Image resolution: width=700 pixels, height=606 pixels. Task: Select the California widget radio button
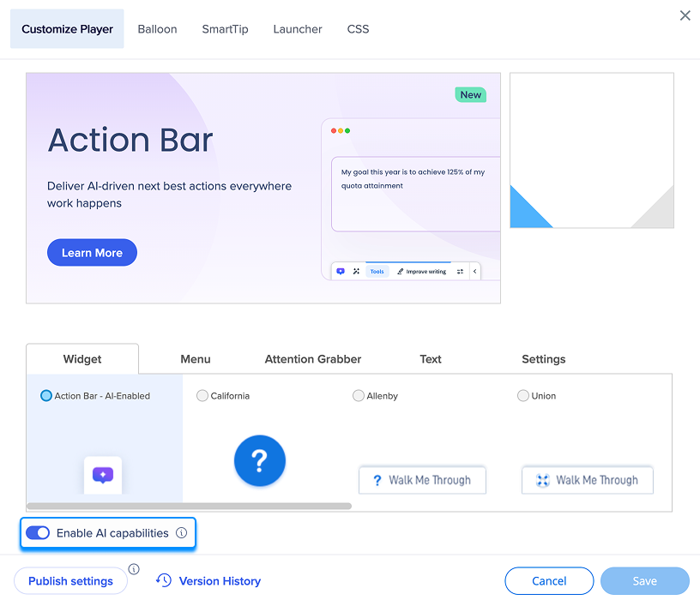(202, 396)
